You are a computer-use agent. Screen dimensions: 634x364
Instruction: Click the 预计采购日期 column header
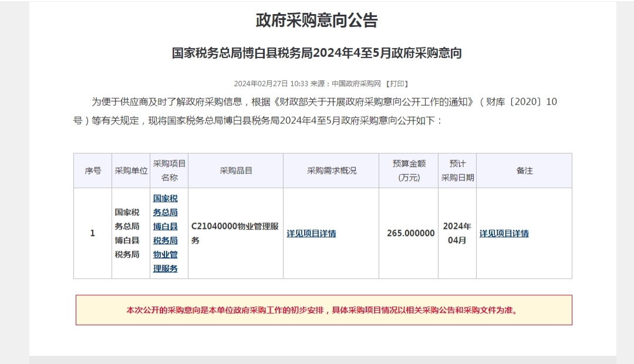coord(457,171)
